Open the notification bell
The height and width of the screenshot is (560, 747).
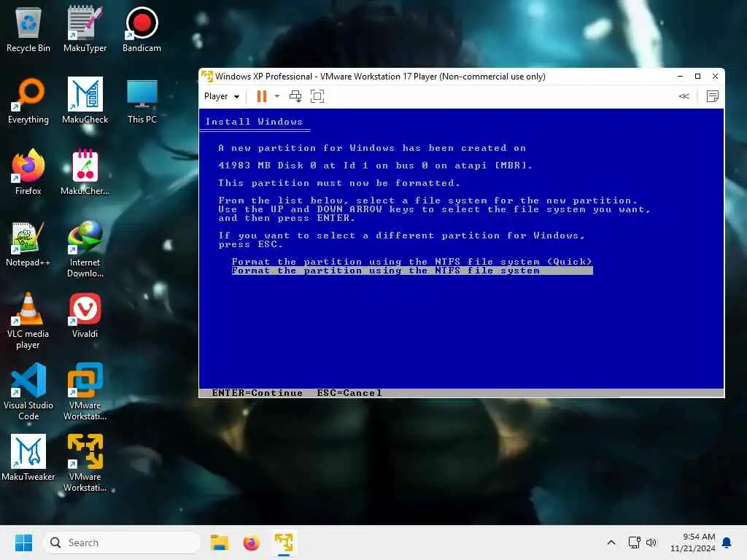tap(727, 542)
